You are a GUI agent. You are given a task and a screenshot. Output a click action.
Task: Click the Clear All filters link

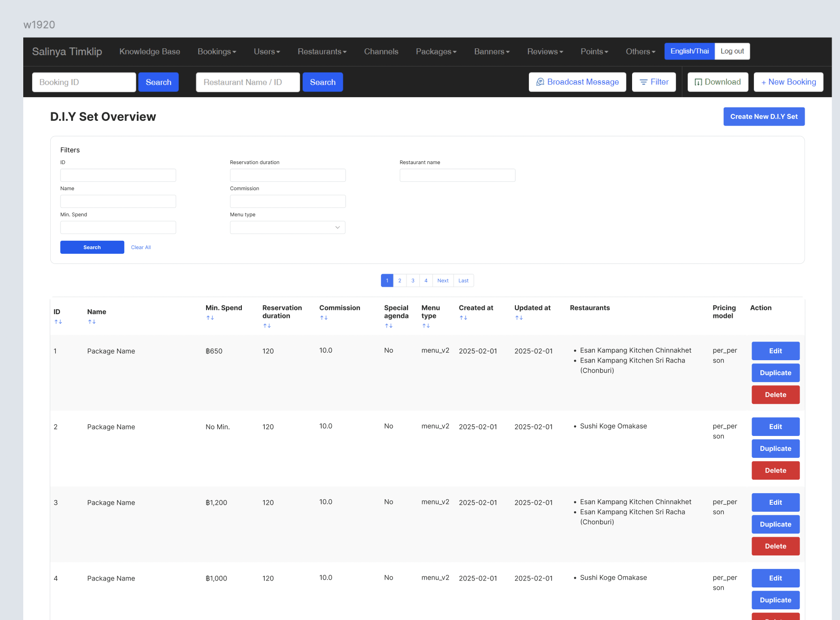141,247
